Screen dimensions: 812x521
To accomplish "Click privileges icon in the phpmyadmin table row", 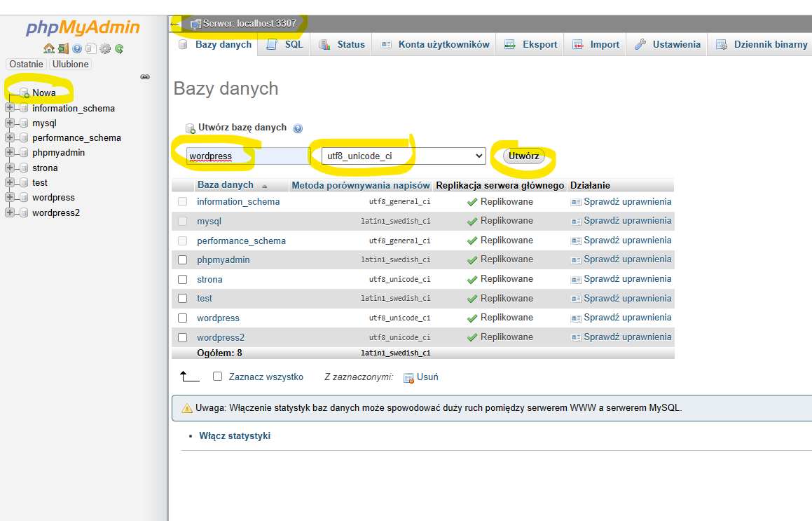I will tap(575, 259).
